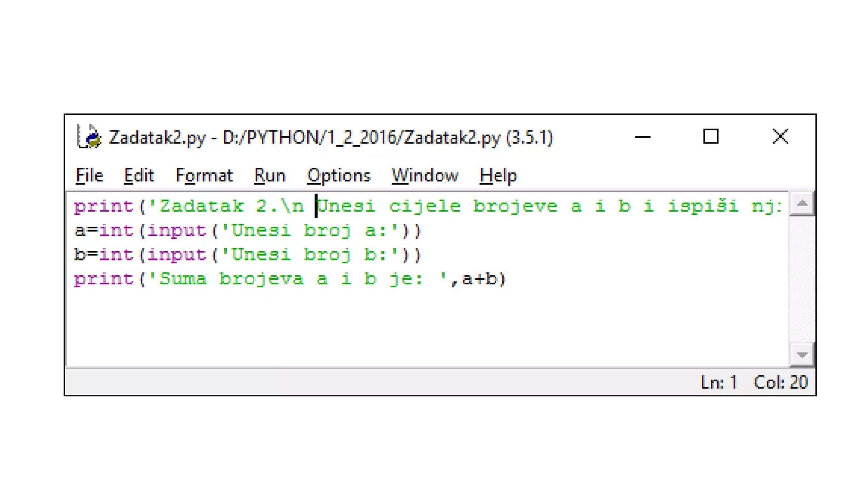Click the a+b expression in last line
Image resolution: width=868 pixels, height=488 pixels.
[x=479, y=279]
